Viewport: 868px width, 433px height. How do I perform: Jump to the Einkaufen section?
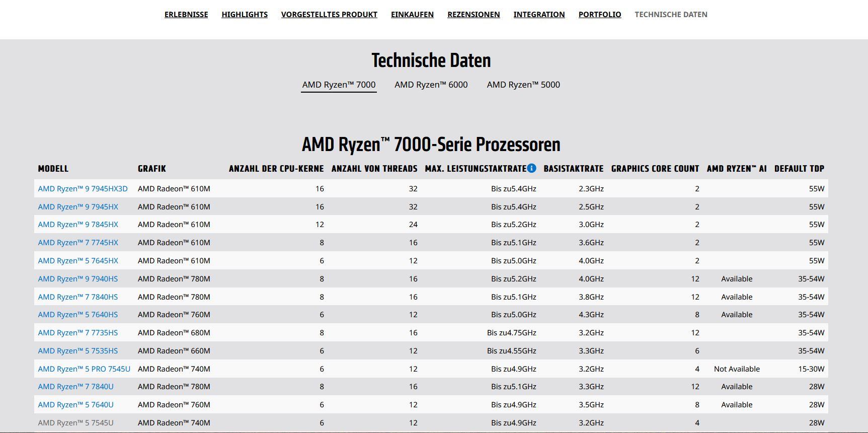pyautogui.click(x=412, y=15)
